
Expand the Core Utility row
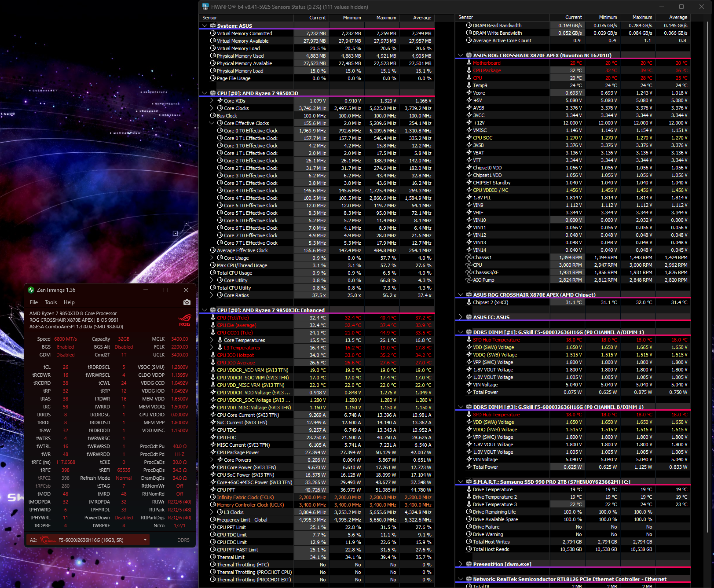tap(212, 280)
